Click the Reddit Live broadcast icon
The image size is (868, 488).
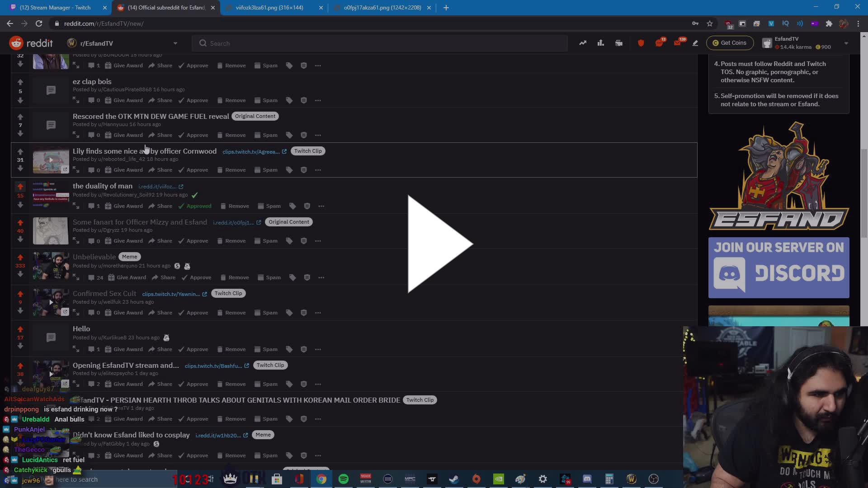pyautogui.click(x=619, y=43)
